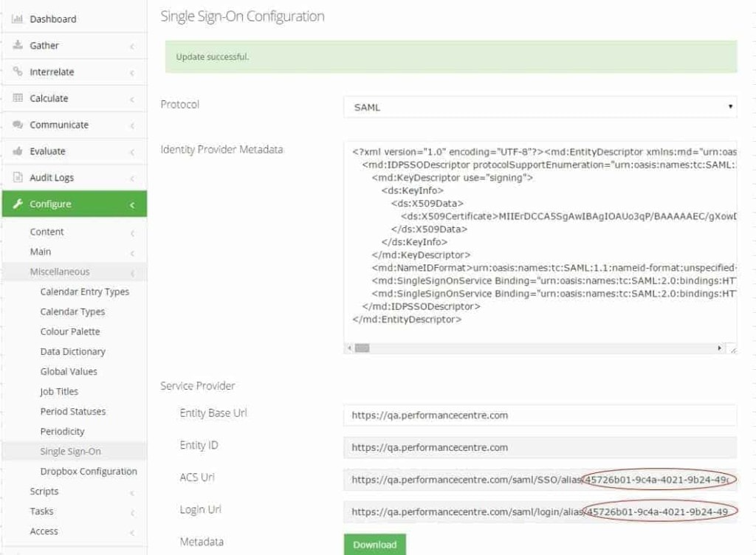This screenshot has height=555, width=756.
Task: Click the metadata scrollbar left arrow
Action: point(349,348)
